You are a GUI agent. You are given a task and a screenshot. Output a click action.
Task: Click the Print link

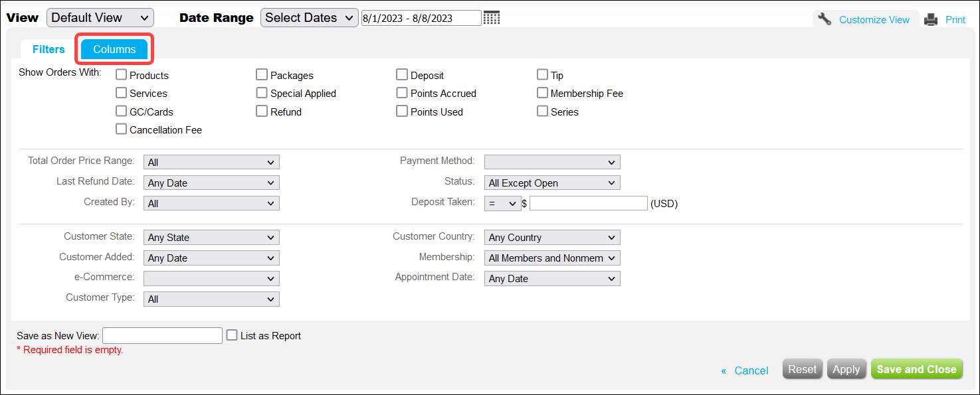pyautogui.click(x=955, y=19)
